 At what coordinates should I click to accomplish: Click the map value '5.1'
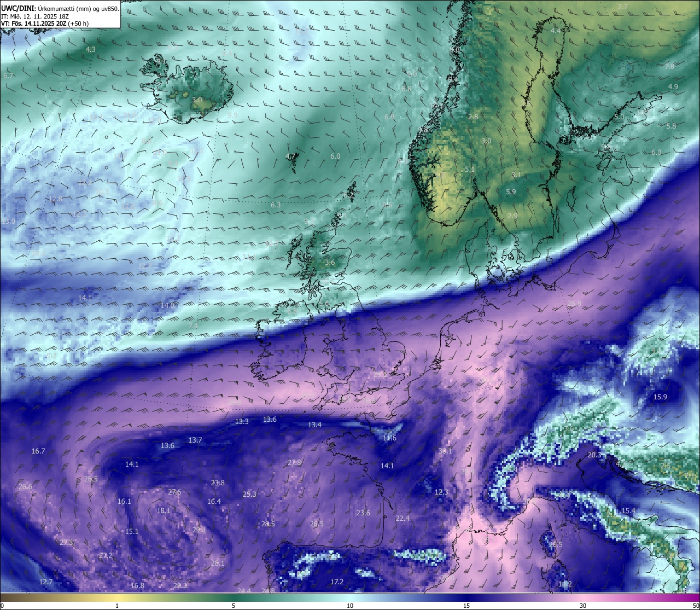(x=470, y=170)
